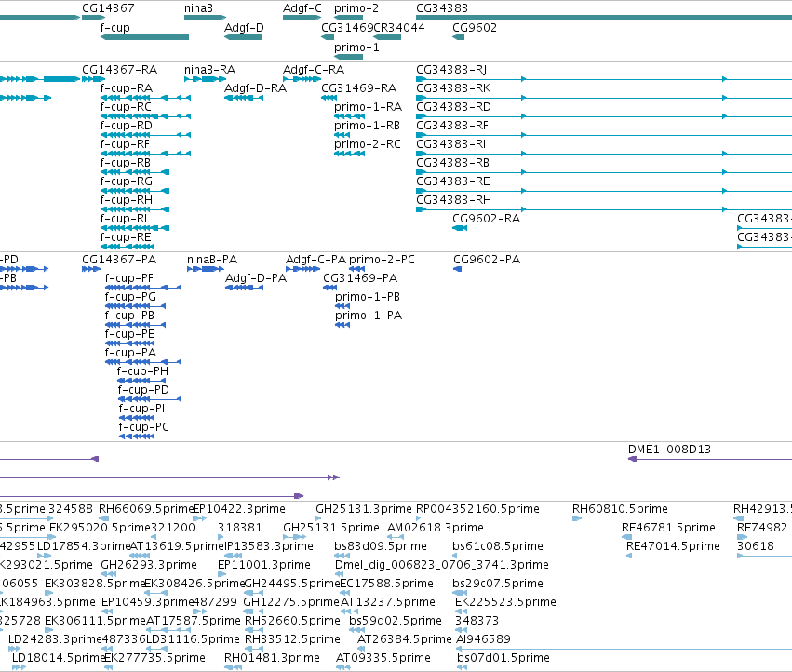Open the CG9602 gene label
The width and height of the screenshot is (792, 672).
475,28
